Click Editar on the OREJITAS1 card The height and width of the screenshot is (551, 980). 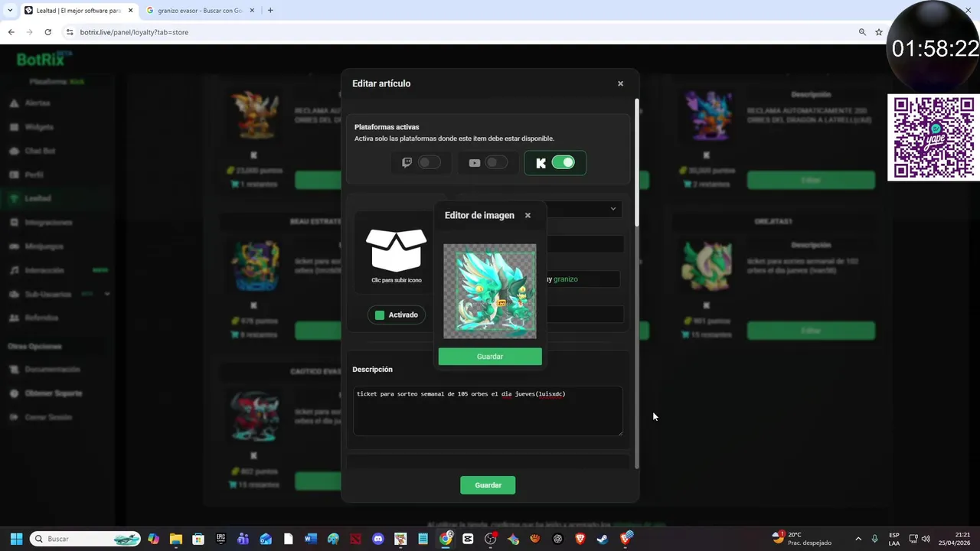click(x=811, y=331)
